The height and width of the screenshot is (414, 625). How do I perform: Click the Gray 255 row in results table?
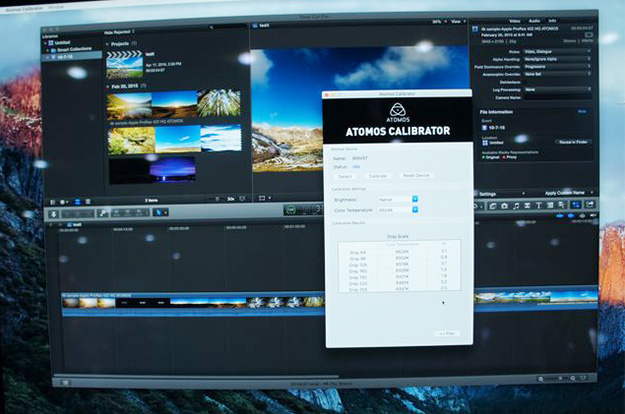[x=399, y=289]
